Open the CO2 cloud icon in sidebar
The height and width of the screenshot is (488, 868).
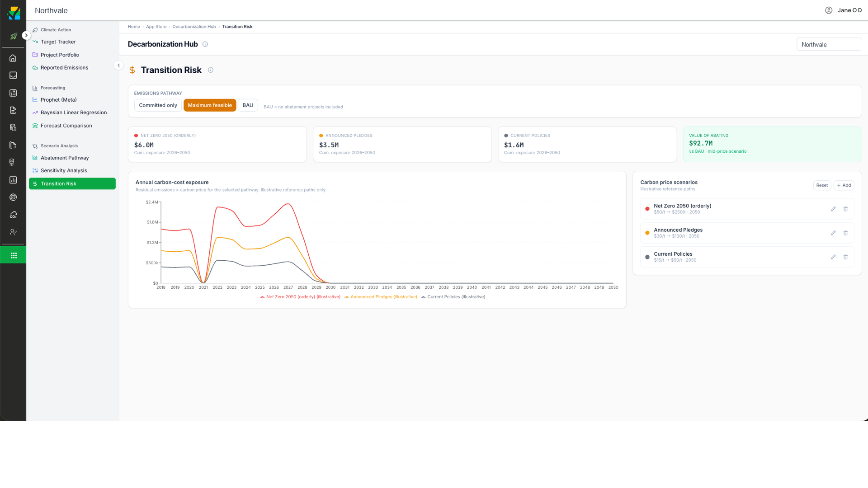pos(13,215)
